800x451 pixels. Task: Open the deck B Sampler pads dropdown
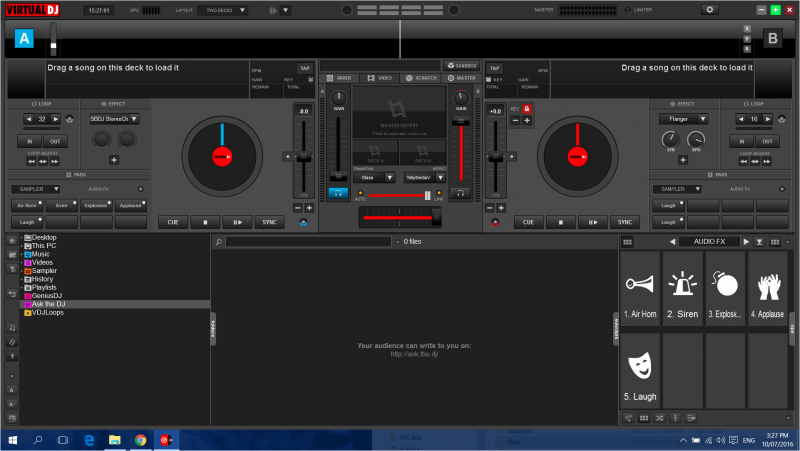[677, 189]
